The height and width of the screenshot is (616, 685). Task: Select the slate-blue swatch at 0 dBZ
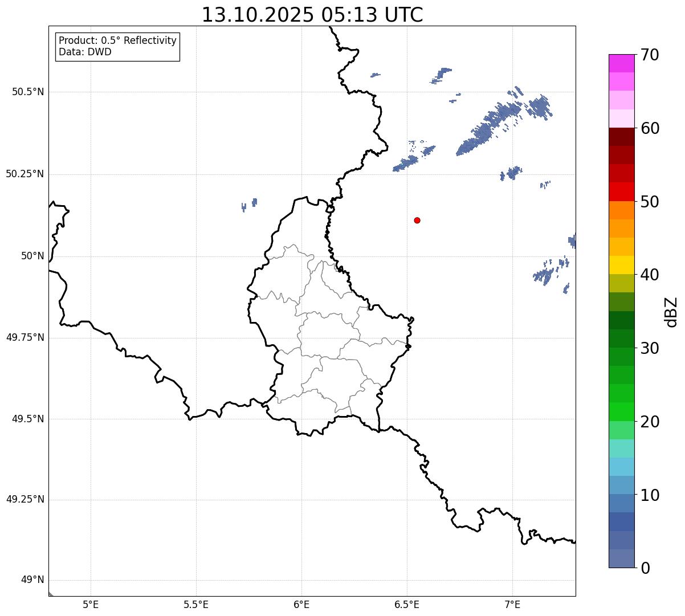(x=622, y=558)
